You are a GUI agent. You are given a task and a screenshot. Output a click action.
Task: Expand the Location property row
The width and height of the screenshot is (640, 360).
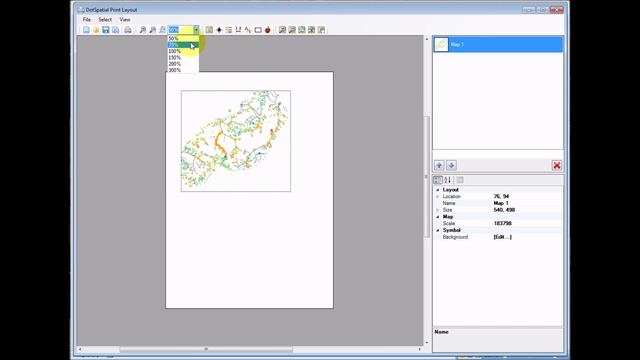[438, 196]
